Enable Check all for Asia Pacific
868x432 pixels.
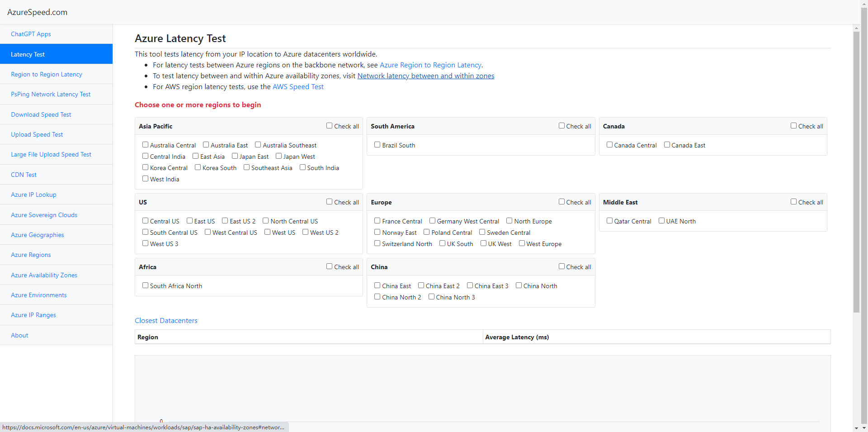(329, 126)
